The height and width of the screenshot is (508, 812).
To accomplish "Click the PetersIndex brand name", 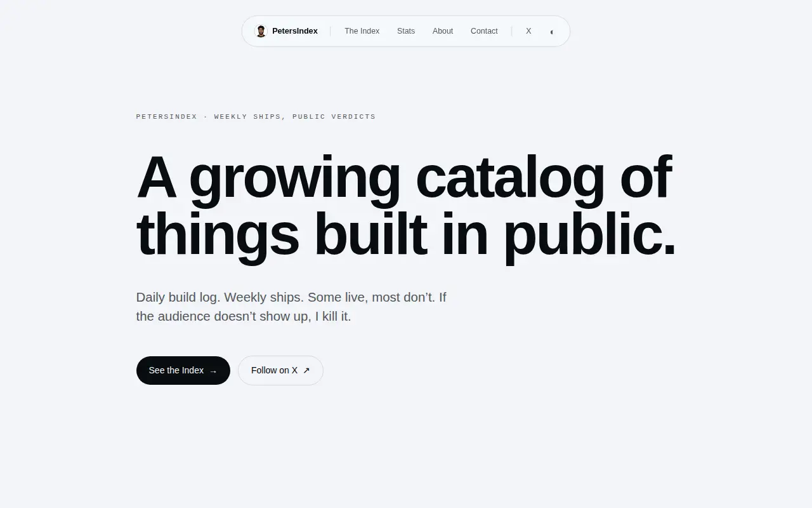I will (x=295, y=31).
